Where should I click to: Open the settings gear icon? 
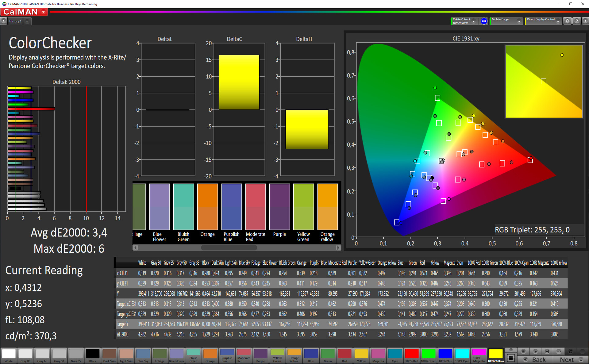[567, 21]
